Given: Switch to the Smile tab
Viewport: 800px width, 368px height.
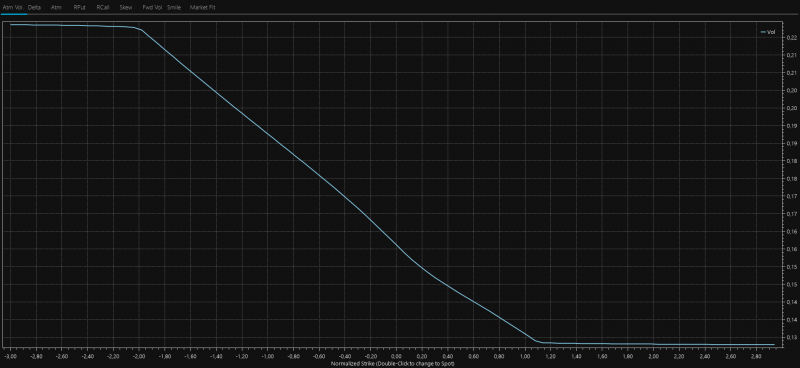Looking at the screenshot, I should click(174, 8).
